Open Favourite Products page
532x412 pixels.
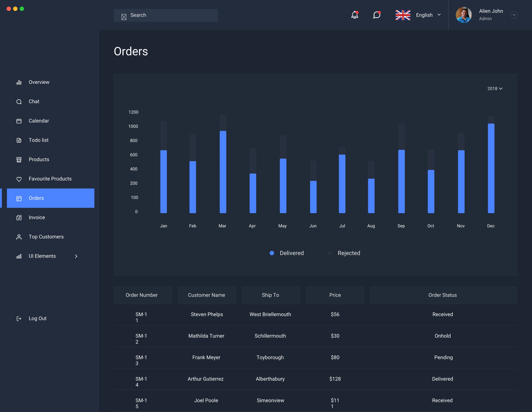point(50,179)
